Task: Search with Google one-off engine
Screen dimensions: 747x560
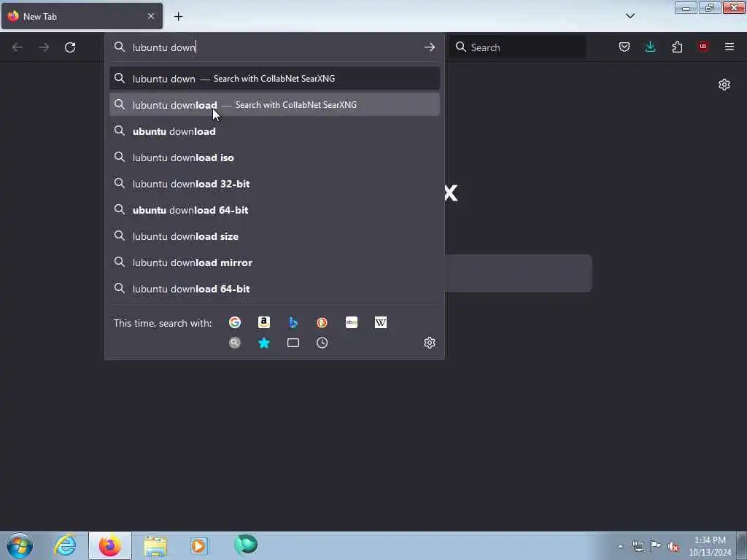Action: [235, 322]
